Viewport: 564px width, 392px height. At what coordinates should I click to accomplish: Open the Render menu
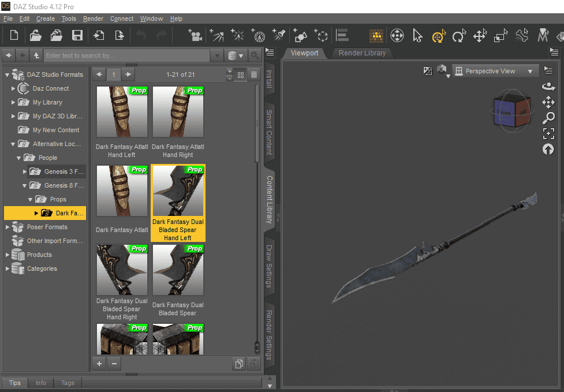93,18
